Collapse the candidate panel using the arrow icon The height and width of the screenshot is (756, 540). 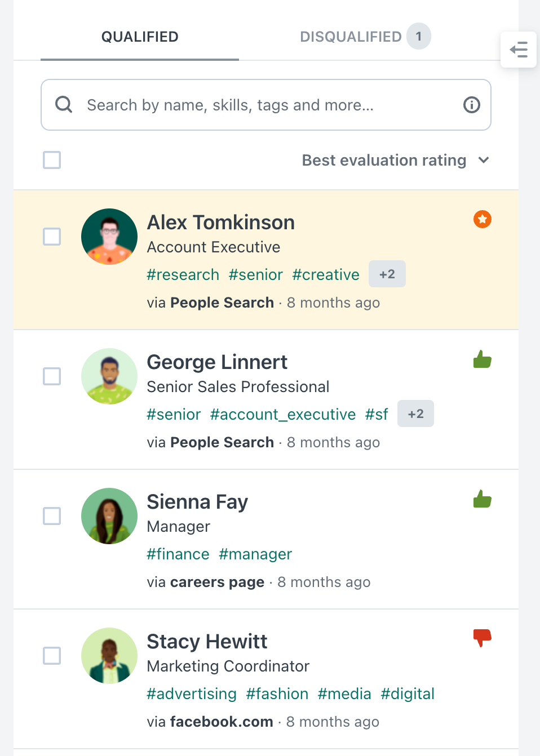tap(519, 50)
